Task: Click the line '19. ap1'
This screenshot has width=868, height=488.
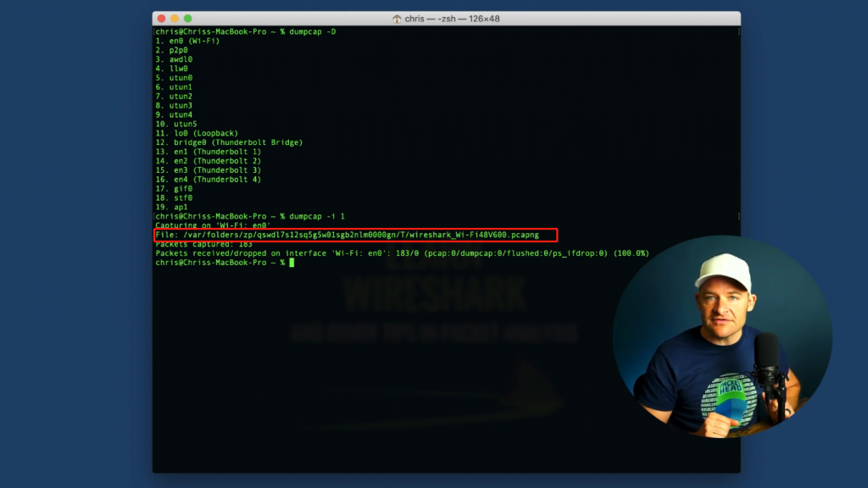Action: click(x=171, y=207)
